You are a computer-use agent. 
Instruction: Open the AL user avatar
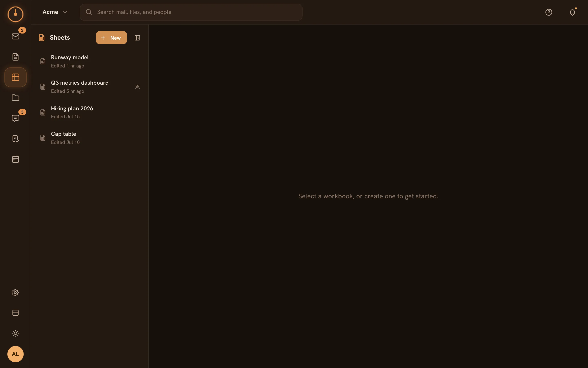pyautogui.click(x=15, y=354)
